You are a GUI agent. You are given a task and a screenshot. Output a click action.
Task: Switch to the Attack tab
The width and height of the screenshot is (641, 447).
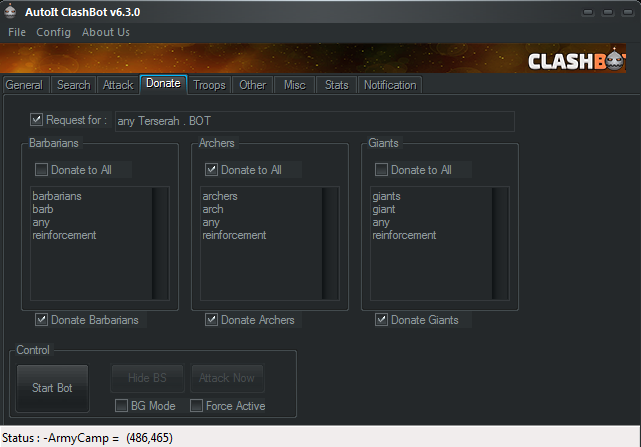[x=118, y=85]
